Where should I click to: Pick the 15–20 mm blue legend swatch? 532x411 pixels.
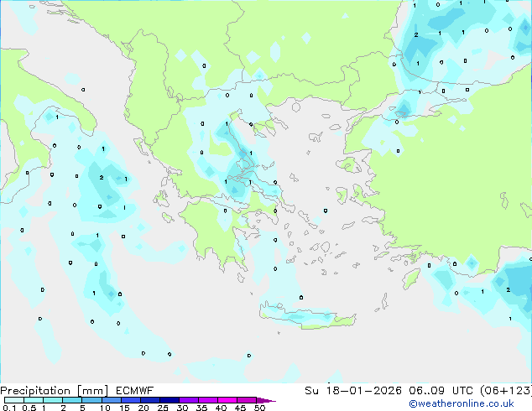point(131,400)
